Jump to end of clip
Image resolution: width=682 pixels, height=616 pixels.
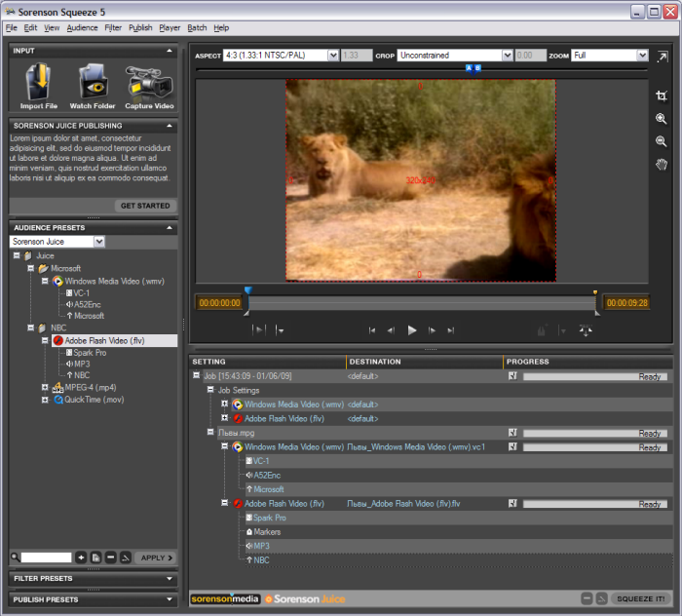[x=450, y=330]
